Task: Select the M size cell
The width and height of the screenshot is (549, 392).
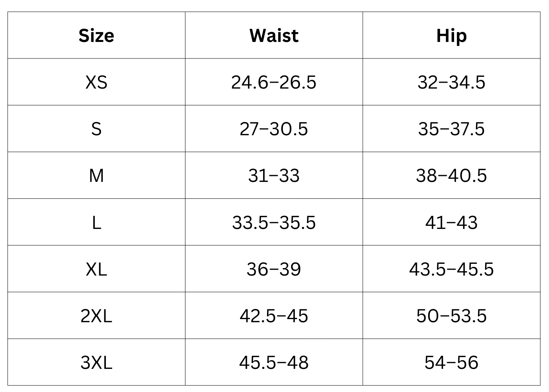Action: click(96, 176)
